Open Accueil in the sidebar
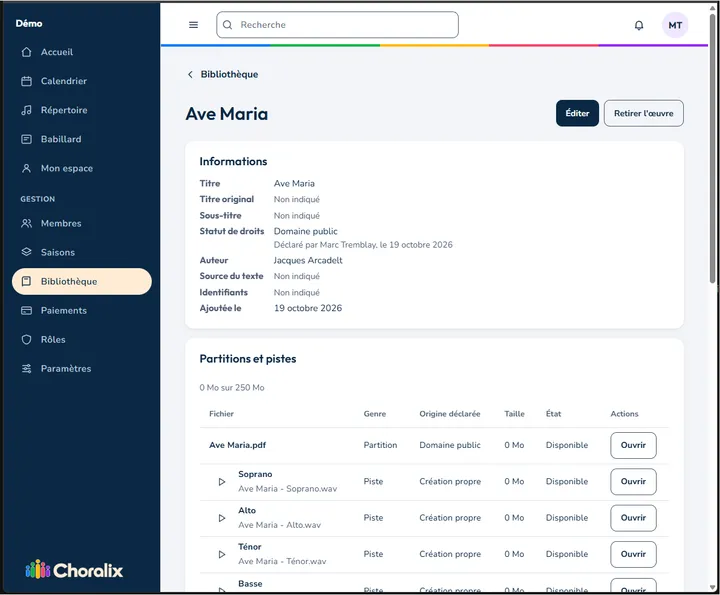The width and height of the screenshot is (720, 595). click(x=83, y=52)
